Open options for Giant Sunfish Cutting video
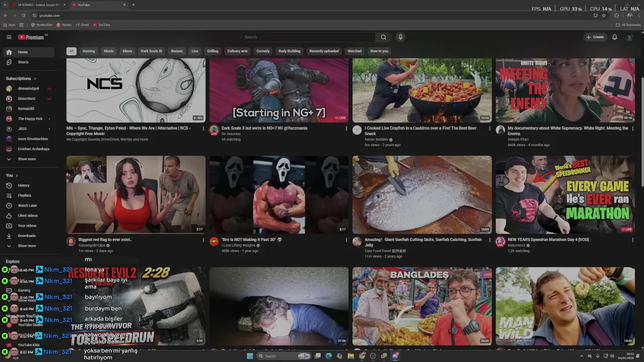Viewport: 644px width, 362px height. (490, 240)
